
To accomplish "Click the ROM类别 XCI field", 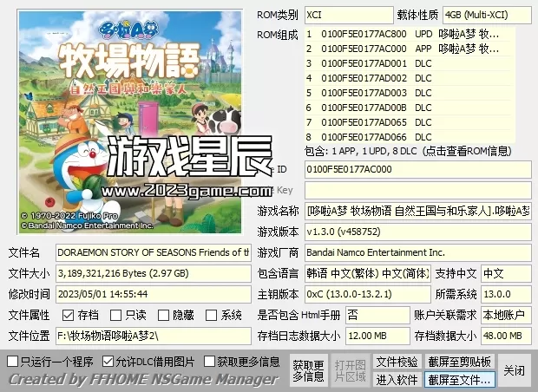I will click(369, 16).
